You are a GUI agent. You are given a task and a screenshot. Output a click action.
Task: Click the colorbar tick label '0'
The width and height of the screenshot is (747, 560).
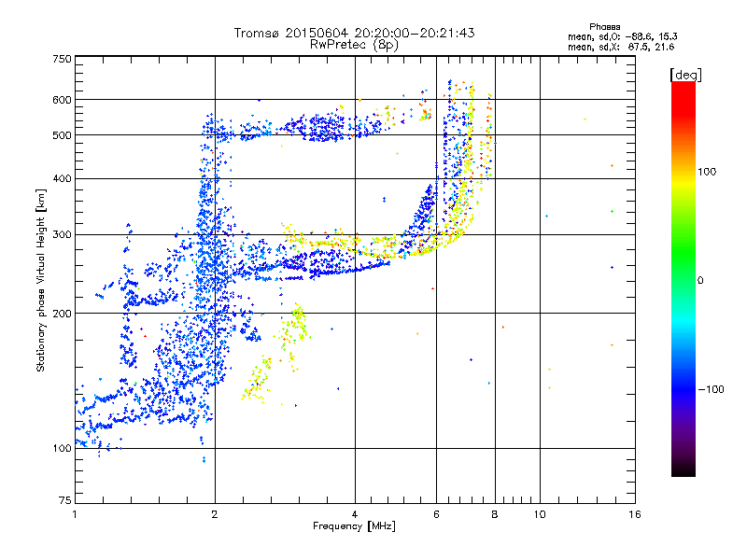700,281
